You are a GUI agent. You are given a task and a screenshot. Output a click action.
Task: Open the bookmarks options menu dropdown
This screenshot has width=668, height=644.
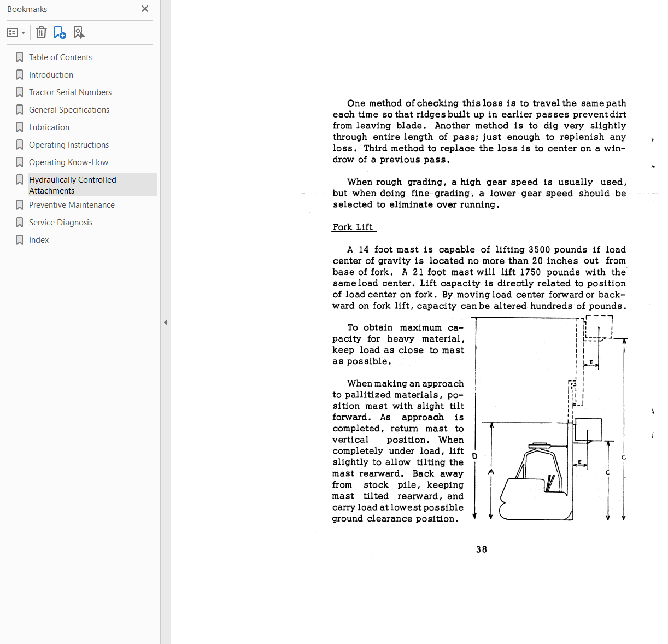pyautogui.click(x=16, y=33)
